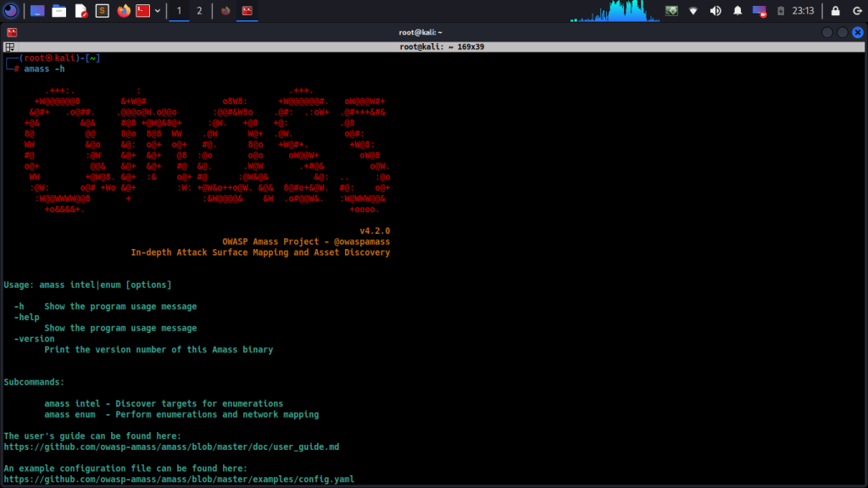Screen dimensions: 868x488
Task: Launch the orange S app in the panel
Action: [103, 10]
